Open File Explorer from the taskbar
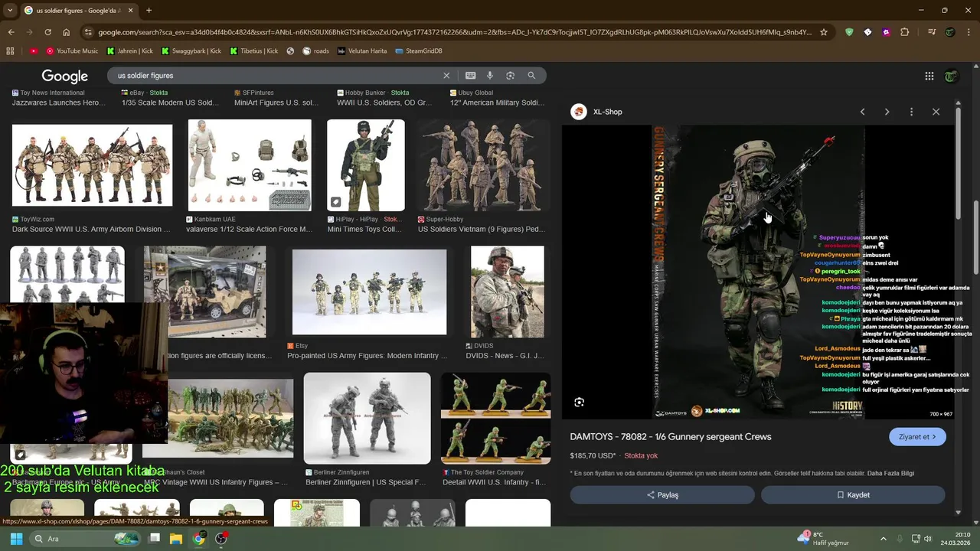Screen dimensions: 980x551 (175, 539)
